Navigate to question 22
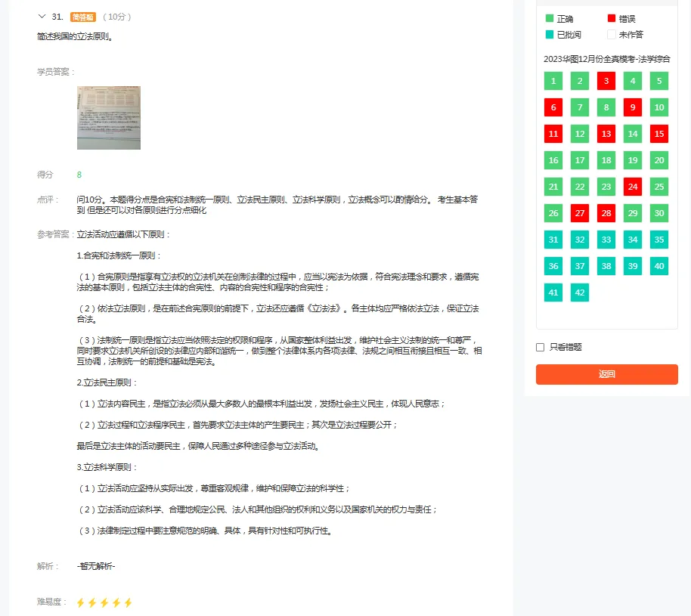691x616 pixels. coord(580,187)
